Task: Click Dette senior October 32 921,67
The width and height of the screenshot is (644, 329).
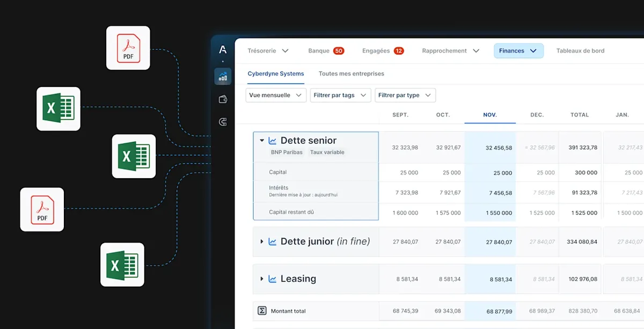Action: click(448, 148)
